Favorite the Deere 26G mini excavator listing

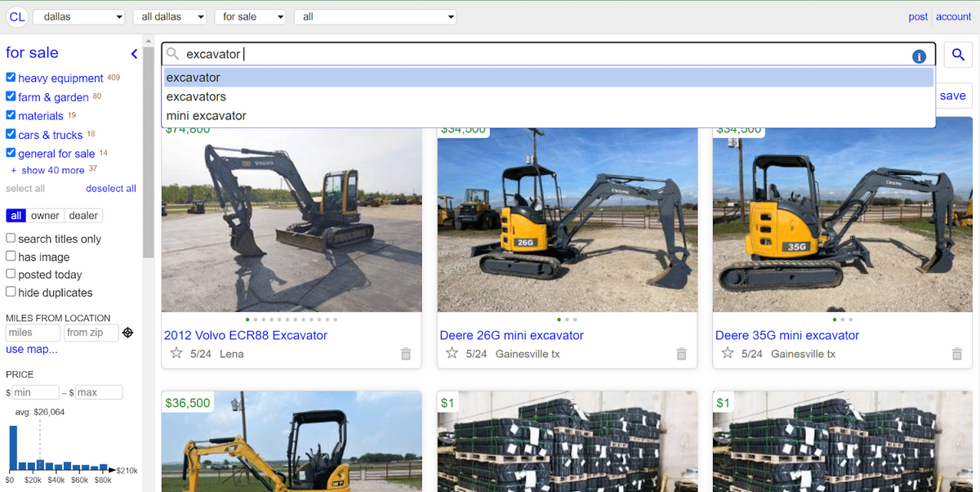point(452,353)
